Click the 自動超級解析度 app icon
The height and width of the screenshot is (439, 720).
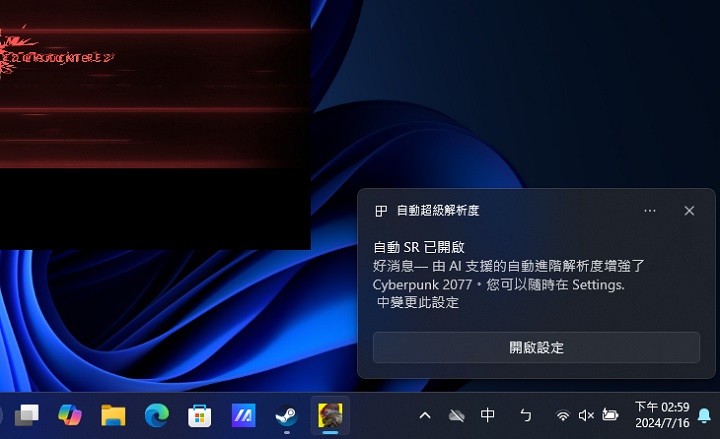[x=381, y=211]
